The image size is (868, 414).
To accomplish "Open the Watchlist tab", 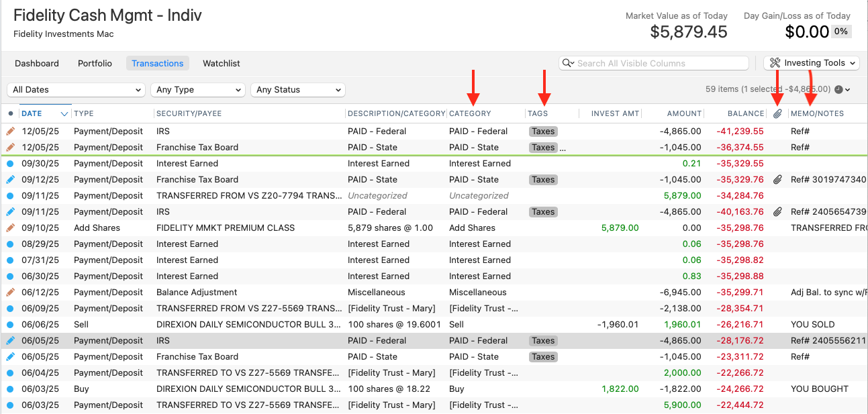I will [222, 63].
